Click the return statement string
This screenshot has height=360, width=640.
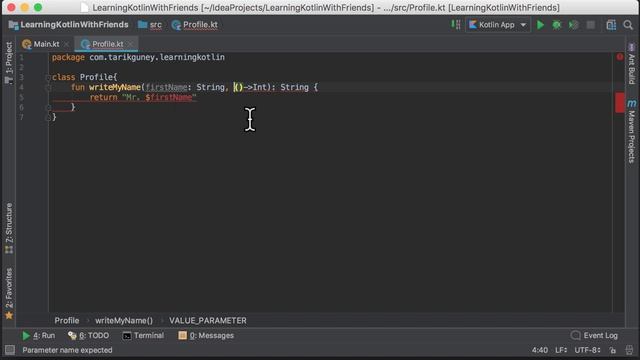point(159,98)
